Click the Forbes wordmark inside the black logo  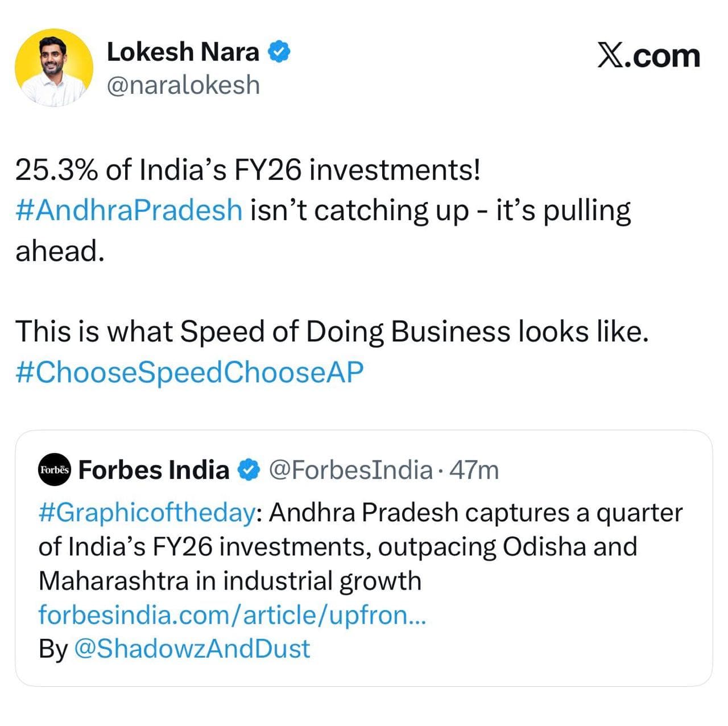tap(55, 470)
